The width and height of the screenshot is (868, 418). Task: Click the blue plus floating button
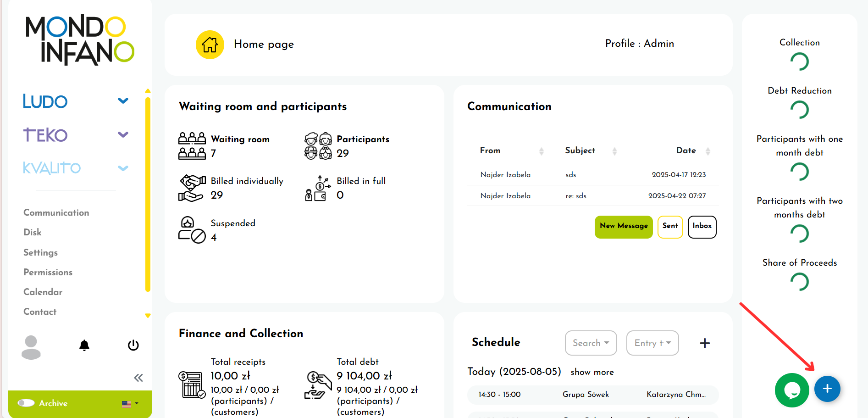827,389
